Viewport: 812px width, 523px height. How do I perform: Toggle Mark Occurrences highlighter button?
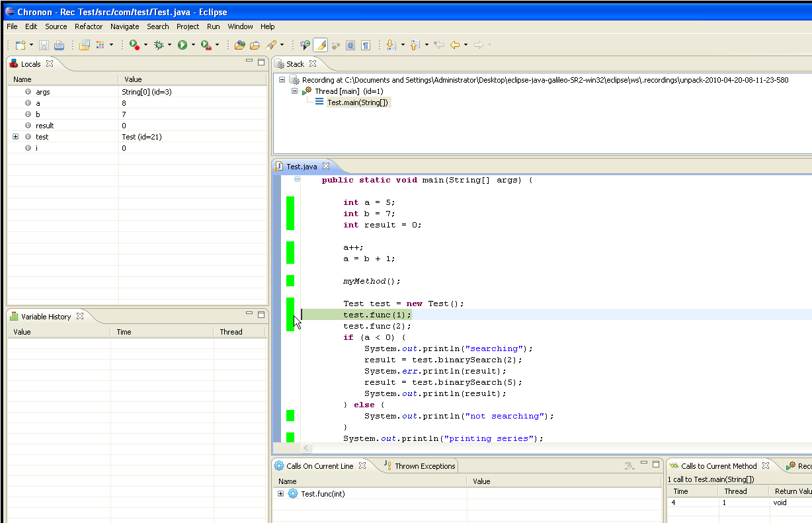pyautogui.click(x=320, y=45)
